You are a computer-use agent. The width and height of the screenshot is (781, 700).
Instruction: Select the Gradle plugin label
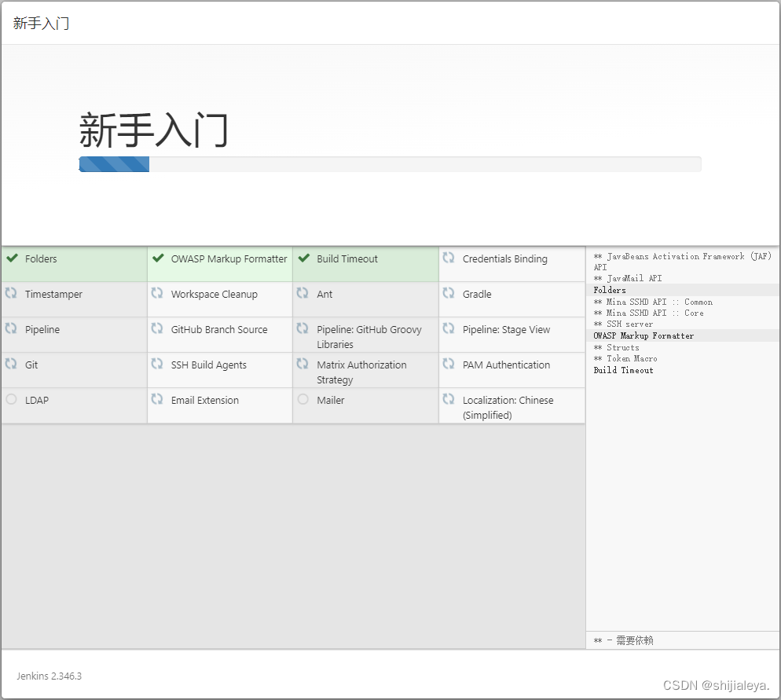pos(477,295)
